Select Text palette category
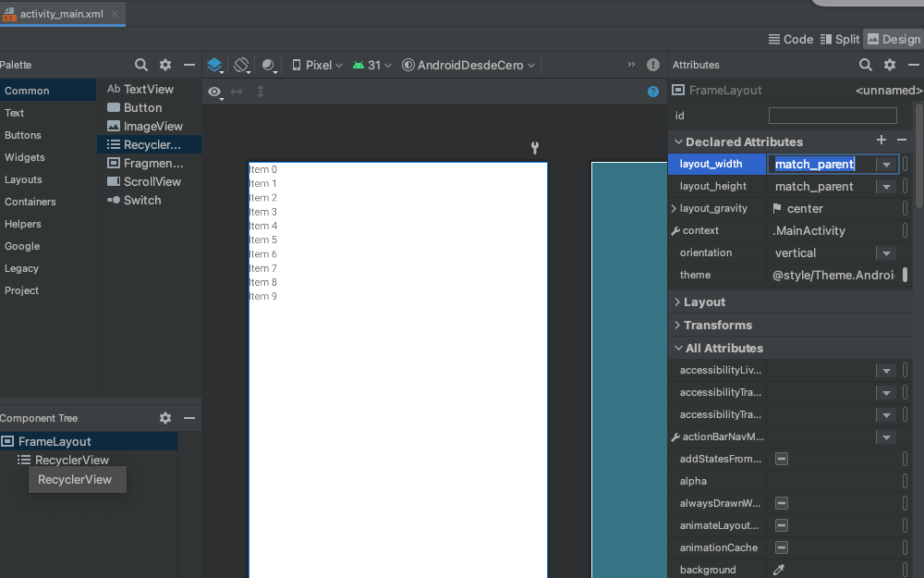This screenshot has width=924, height=578. pyautogui.click(x=14, y=113)
